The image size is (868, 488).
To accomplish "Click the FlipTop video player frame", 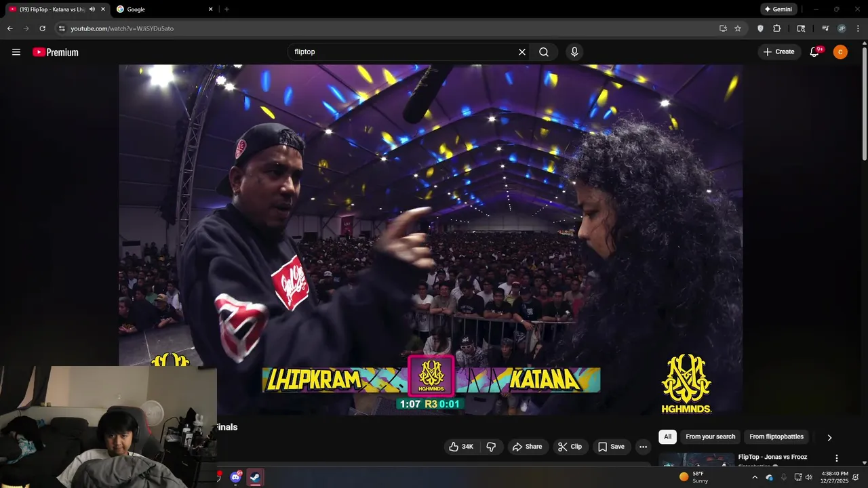I will click(431, 239).
